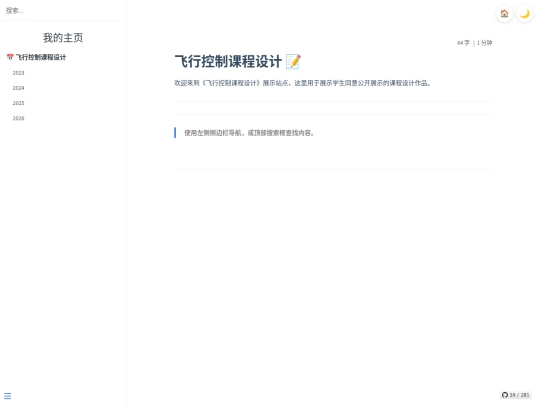Open the 2023 sidebar entry

coord(19,73)
